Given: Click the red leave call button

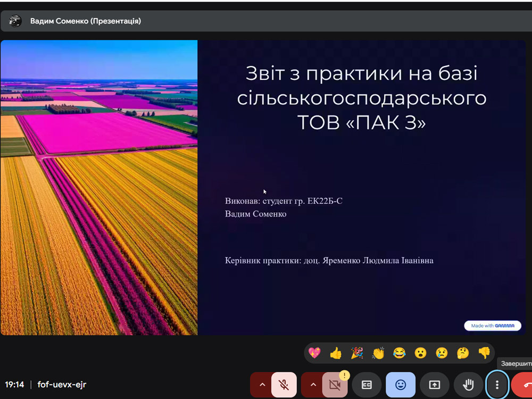Looking at the screenshot, I should click(x=524, y=385).
